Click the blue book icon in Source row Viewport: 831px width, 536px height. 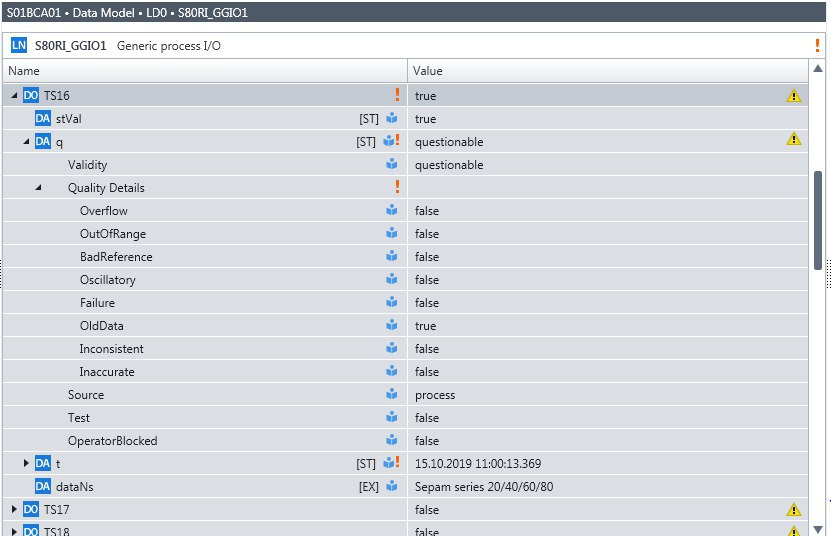(x=392, y=393)
